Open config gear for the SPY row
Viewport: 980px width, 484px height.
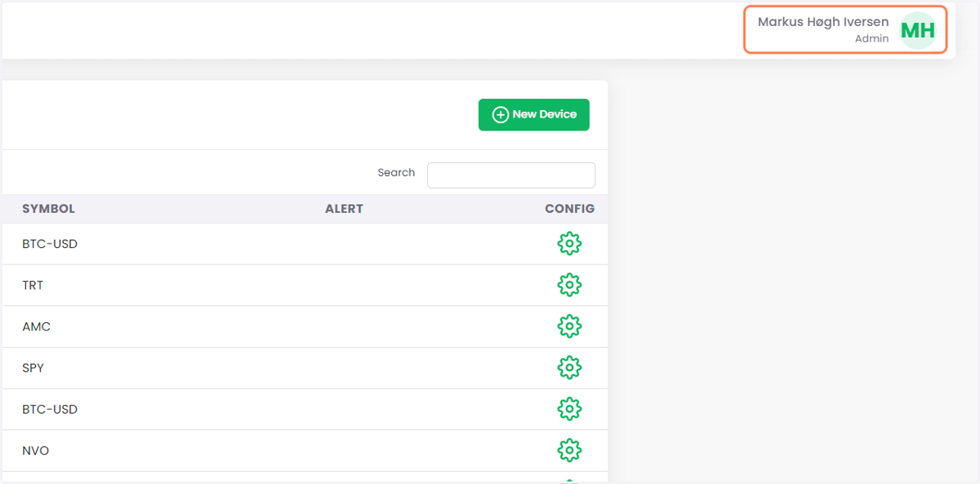tap(569, 368)
